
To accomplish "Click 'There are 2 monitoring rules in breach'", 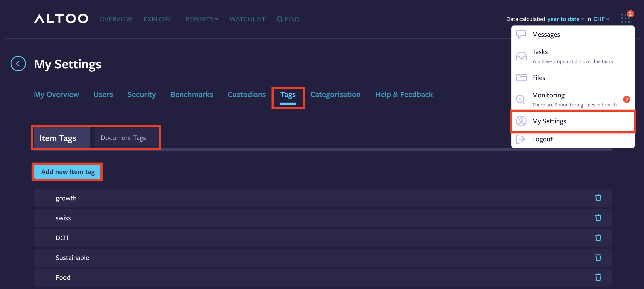I will (574, 105).
